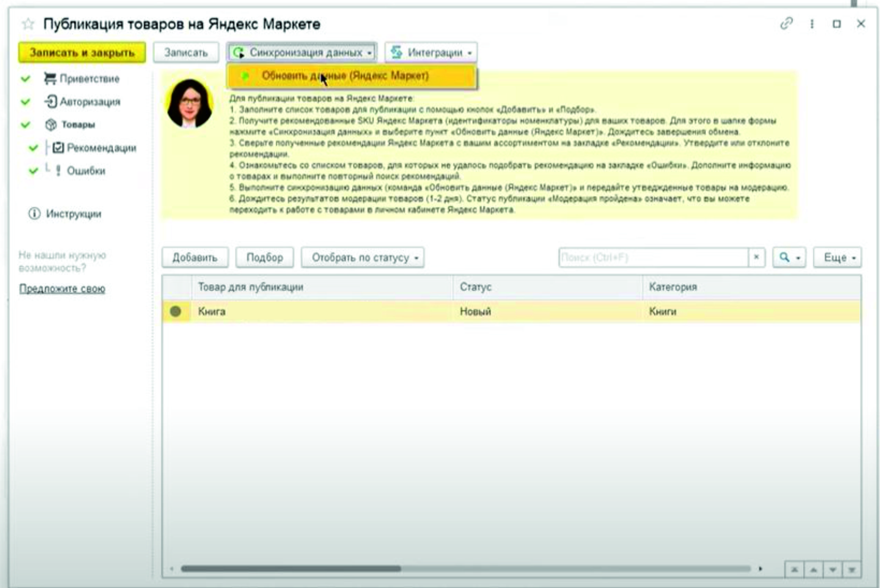Click the Приветствие cart icon
This screenshot has height=588, width=880.
[x=50, y=78]
